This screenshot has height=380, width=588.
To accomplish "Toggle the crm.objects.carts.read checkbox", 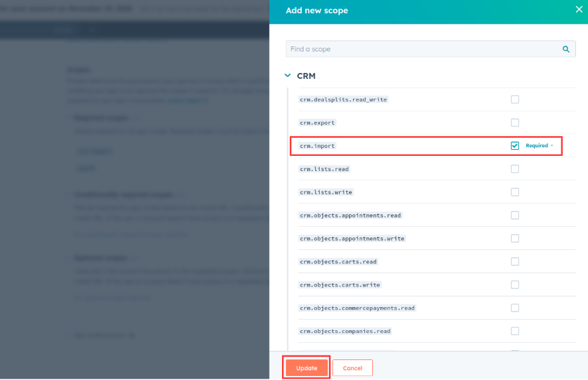I will pos(514,261).
